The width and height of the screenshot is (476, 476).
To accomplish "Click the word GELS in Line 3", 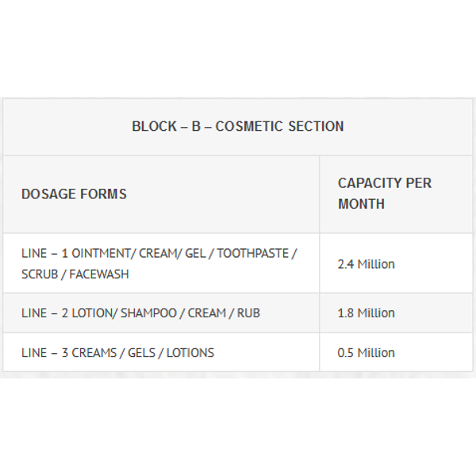I will tap(141, 353).
